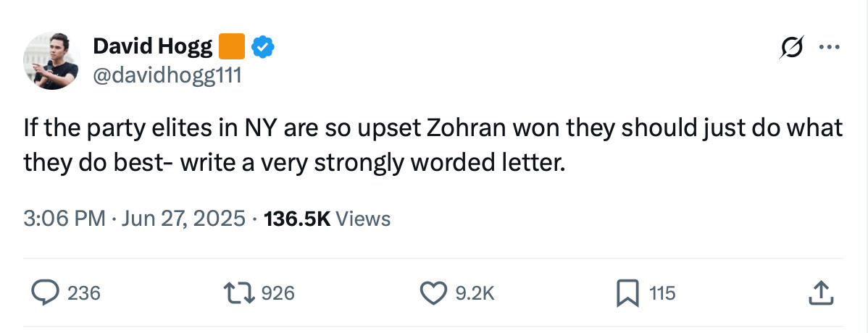Viewport: 868px width, 333px height.
Task: Bookmark the post using the bookmark icon
Action: tap(627, 293)
